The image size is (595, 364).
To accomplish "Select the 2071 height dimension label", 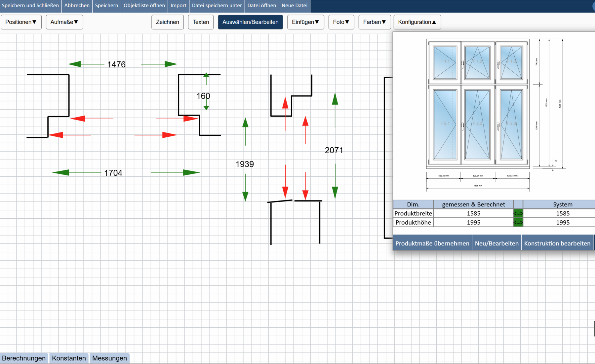I will (334, 150).
